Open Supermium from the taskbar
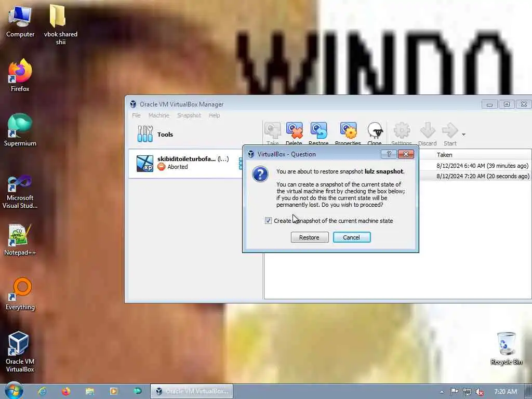This screenshot has width=532, height=399. 137,391
